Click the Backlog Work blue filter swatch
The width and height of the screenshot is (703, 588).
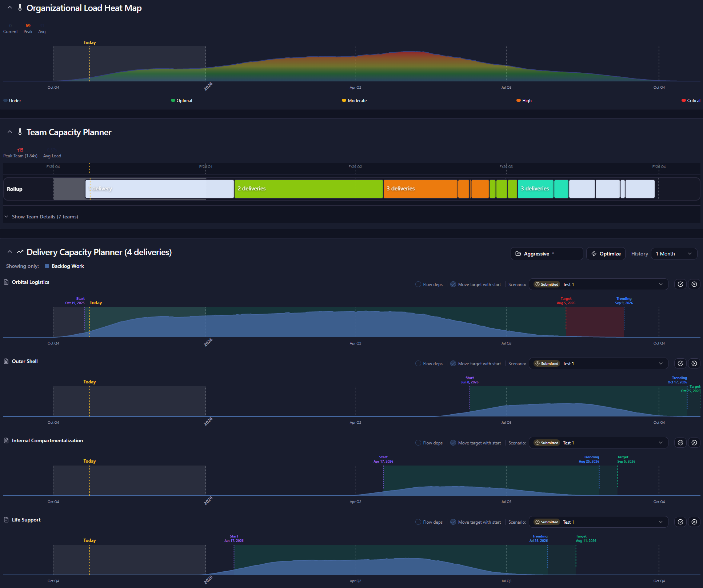(47, 266)
